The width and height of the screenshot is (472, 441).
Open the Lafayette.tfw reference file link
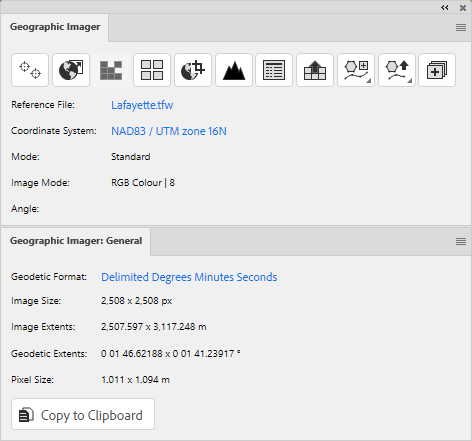tap(142, 105)
